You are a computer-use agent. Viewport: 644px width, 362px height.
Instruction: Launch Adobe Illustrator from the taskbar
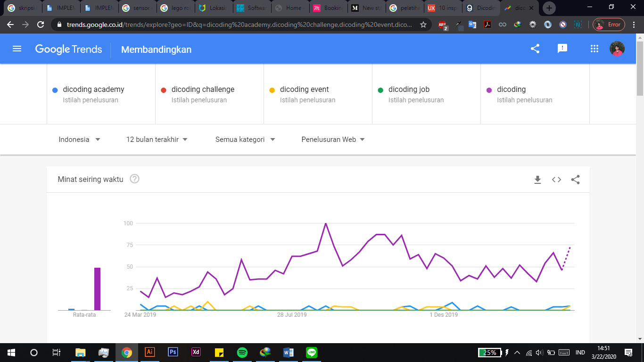coord(149,352)
